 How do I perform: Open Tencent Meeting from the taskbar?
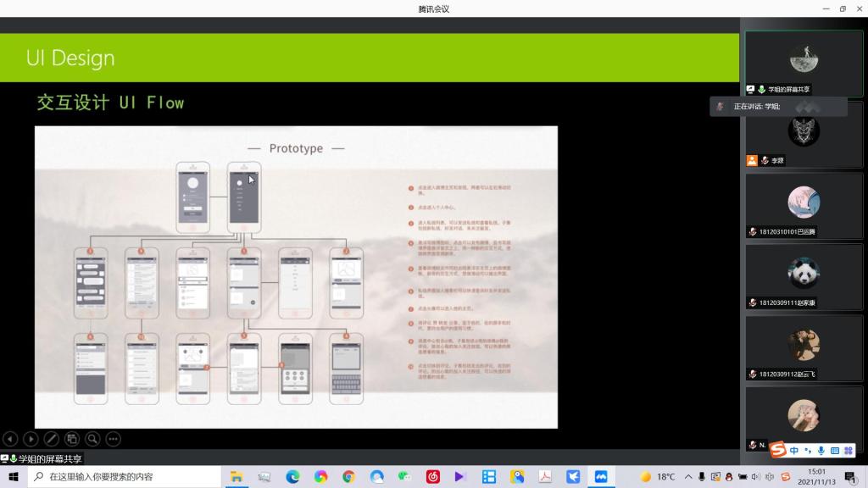point(601,477)
